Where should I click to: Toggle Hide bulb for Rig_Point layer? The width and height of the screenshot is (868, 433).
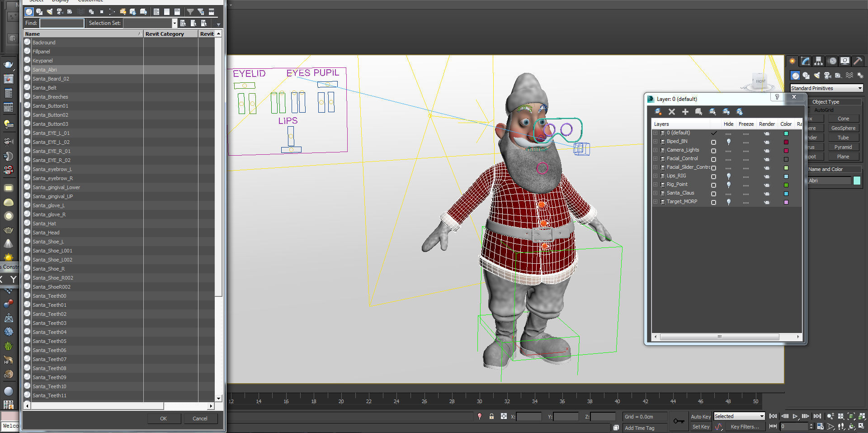click(x=728, y=185)
